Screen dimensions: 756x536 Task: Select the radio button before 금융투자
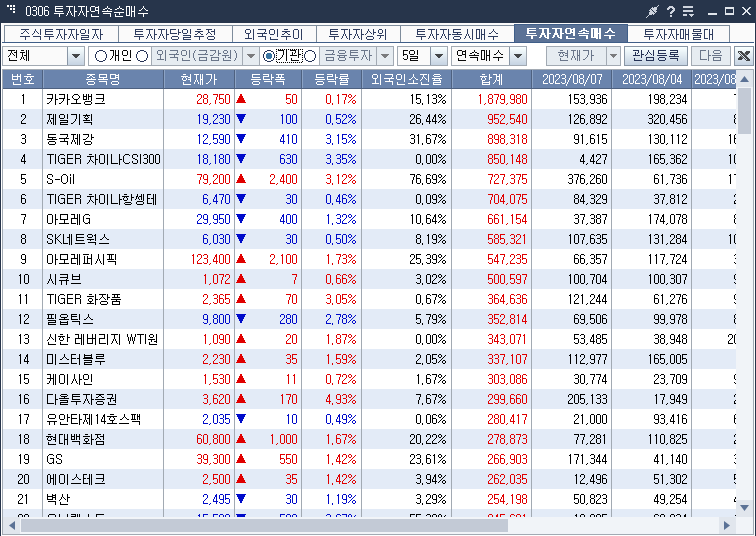[310, 56]
